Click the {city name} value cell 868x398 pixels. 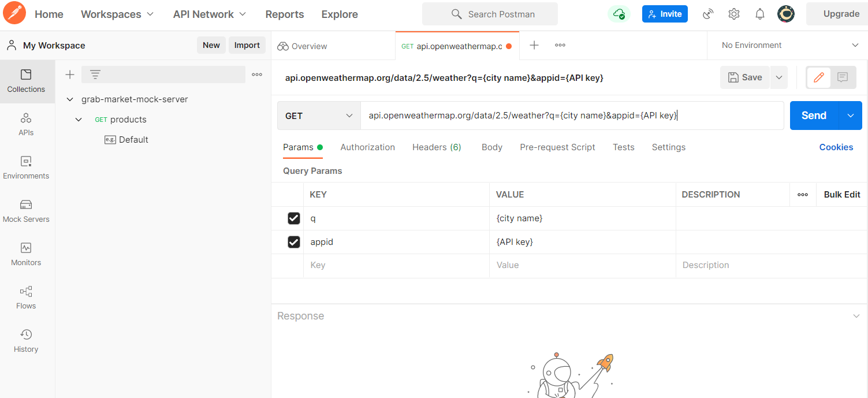click(583, 218)
